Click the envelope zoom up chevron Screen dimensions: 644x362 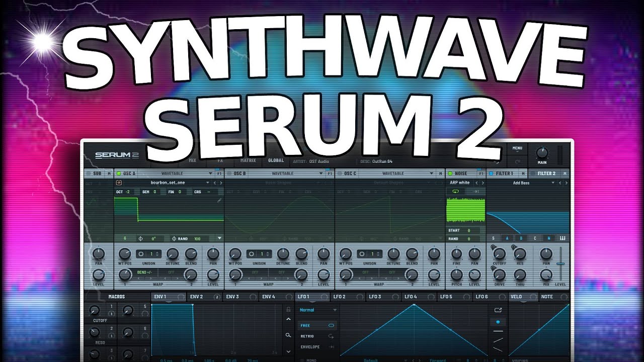tap(288, 319)
